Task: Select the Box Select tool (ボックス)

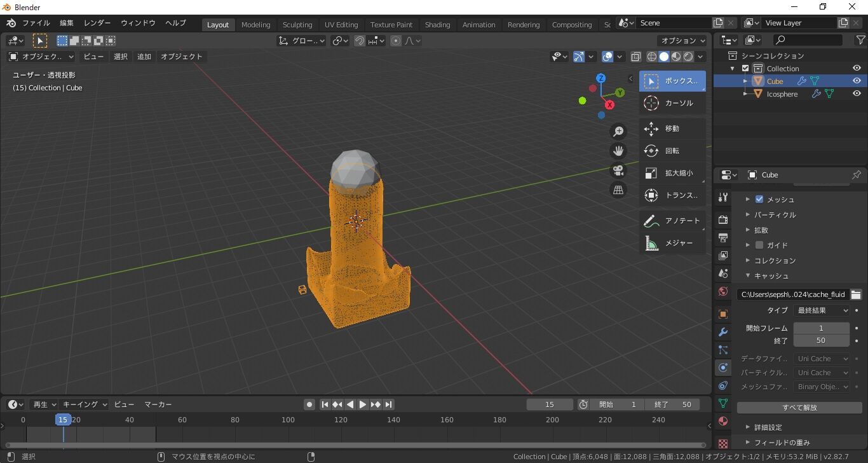Action: [x=672, y=81]
